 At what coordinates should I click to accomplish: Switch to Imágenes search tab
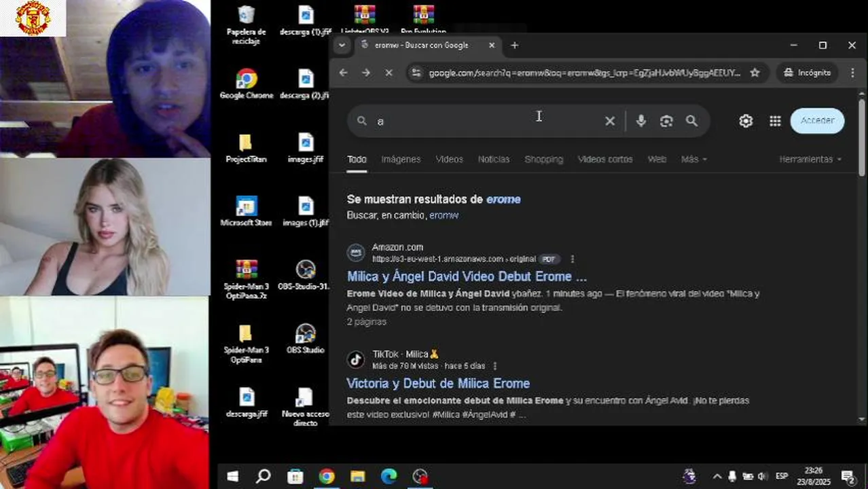point(401,159)
